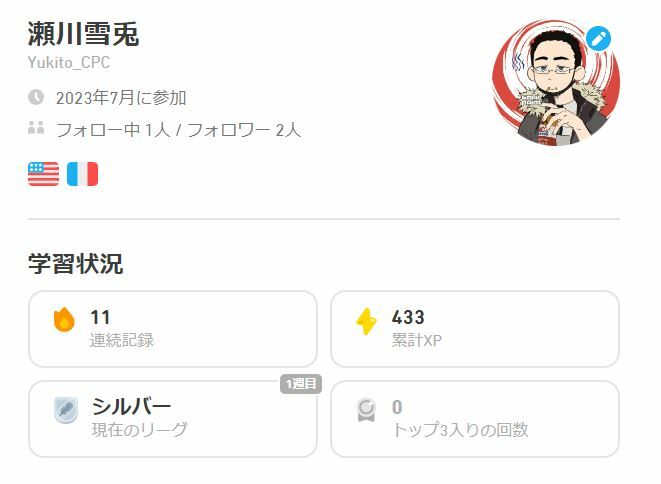Image resolution: width=661 pixels, height=484 pixels.
Task: Open the 累計XP total XP card
Action: [x=475, y=329]
